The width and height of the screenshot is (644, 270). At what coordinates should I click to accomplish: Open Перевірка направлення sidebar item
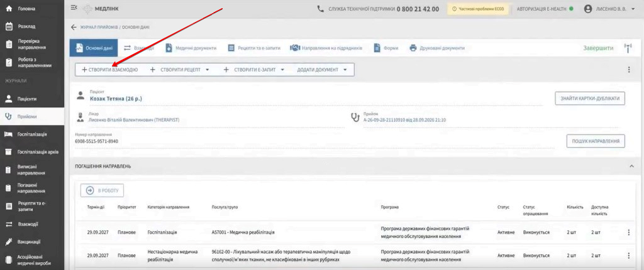[x=31, y=45]
